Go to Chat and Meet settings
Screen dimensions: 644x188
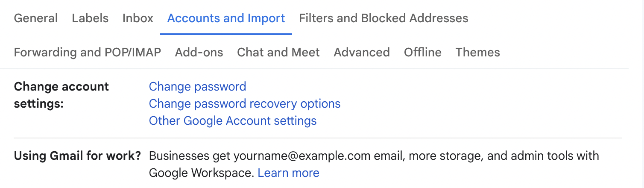click(278, 53)
